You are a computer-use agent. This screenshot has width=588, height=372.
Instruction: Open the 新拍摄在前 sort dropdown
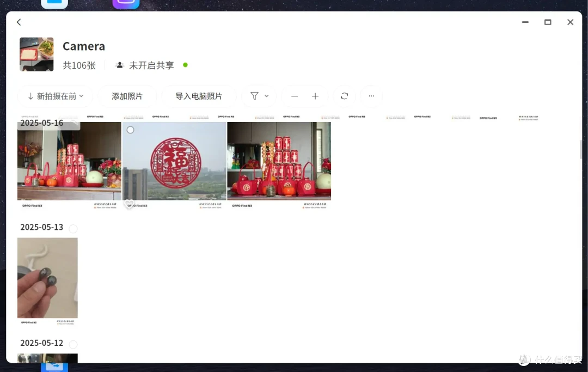point(56,96)
